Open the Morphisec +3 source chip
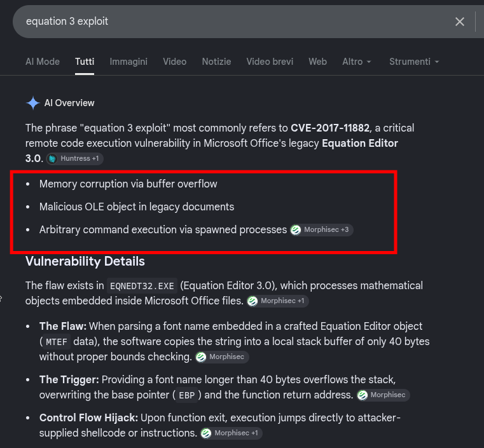Image resolution: width=484 pixels, height=448 pixels. point(322,229)
